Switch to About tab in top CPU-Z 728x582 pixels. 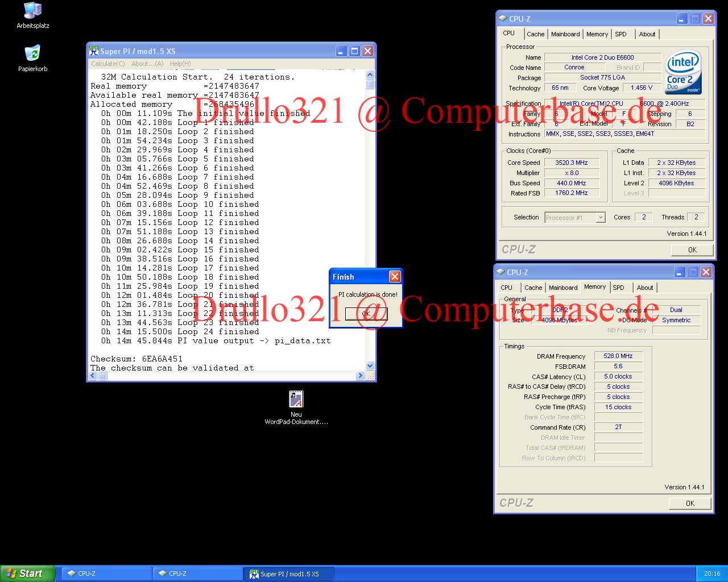(x=647, y=34)
